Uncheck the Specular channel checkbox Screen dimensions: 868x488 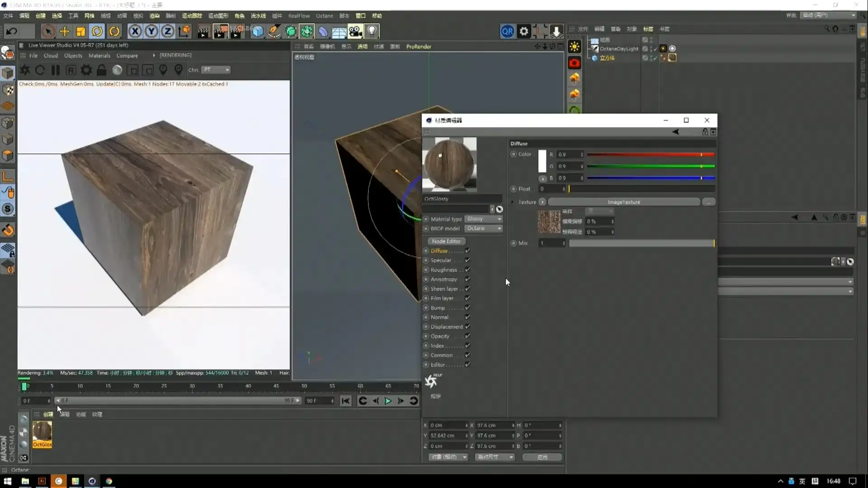point(467,260)
